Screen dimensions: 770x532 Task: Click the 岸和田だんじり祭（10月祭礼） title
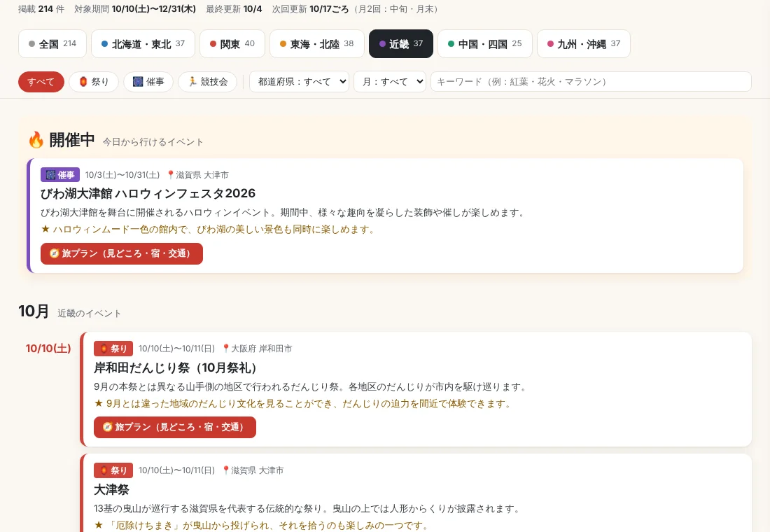pos(175,368)
